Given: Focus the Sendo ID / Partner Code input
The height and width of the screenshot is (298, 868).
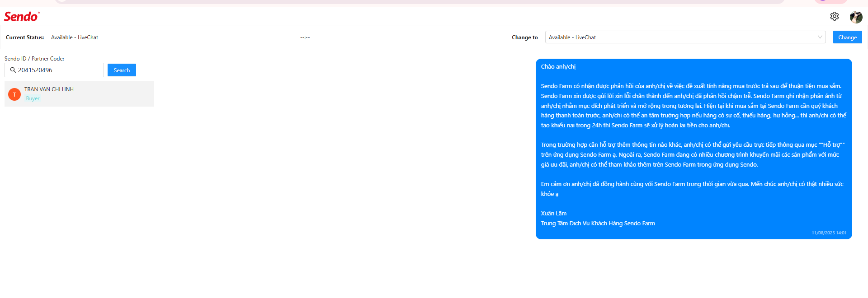Looking at the screenshot, I should pyautogui.click(x=54, y=70).
